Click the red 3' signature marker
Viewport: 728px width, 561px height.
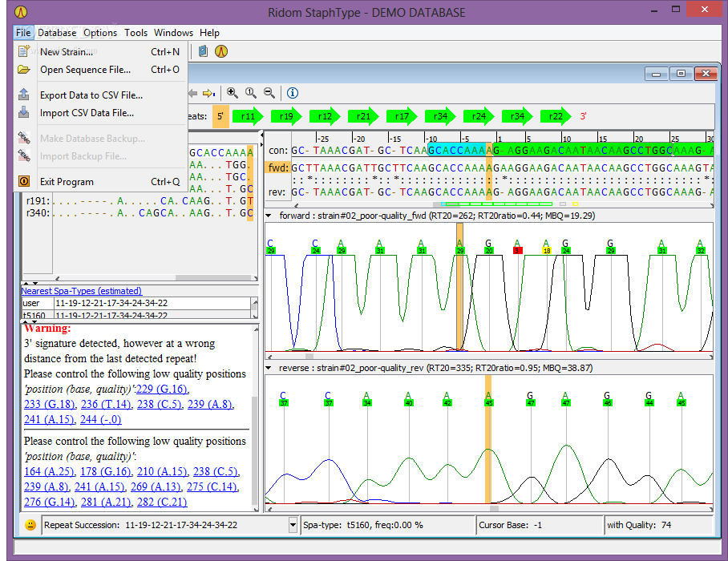(x=583, y=116)
